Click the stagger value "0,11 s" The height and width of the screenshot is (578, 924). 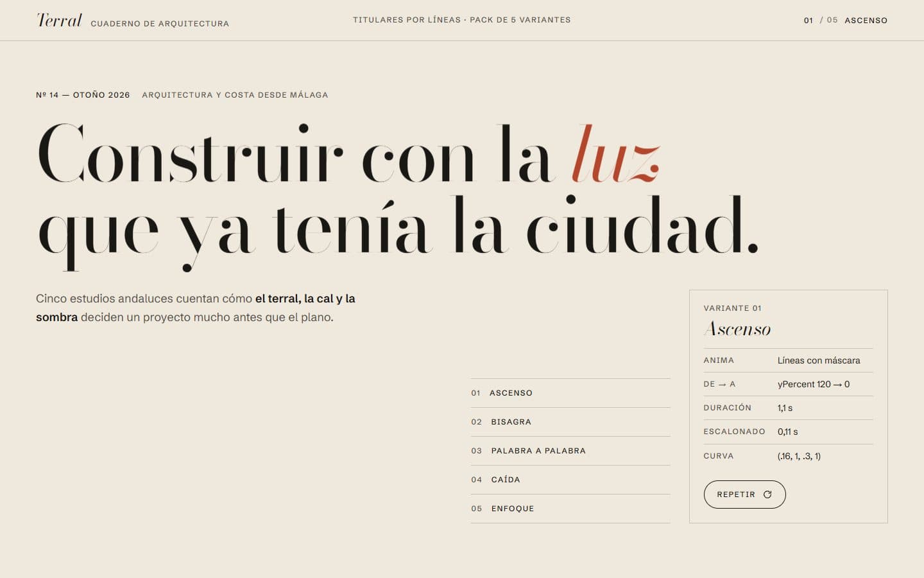click(x=788, y=432)
